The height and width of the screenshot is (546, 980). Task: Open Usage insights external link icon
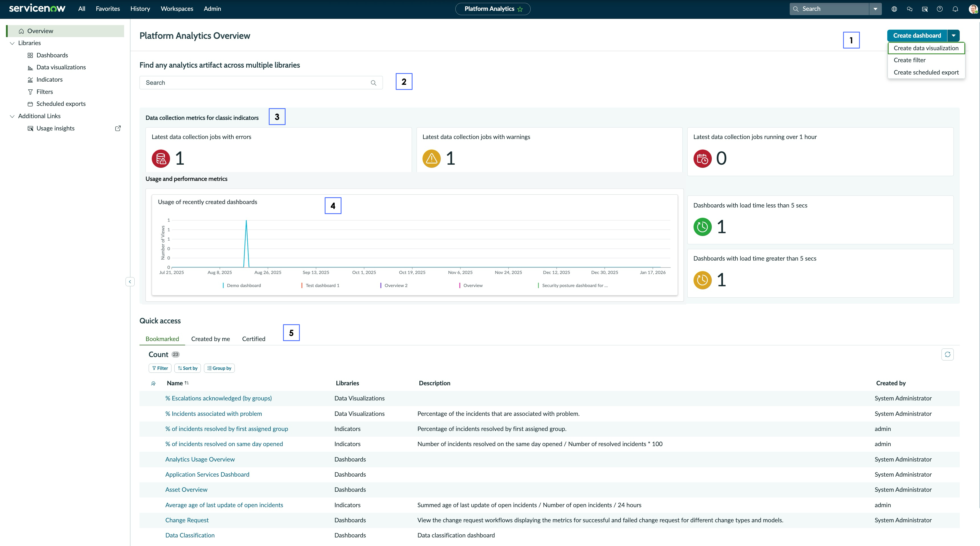(x=118, y=128)
